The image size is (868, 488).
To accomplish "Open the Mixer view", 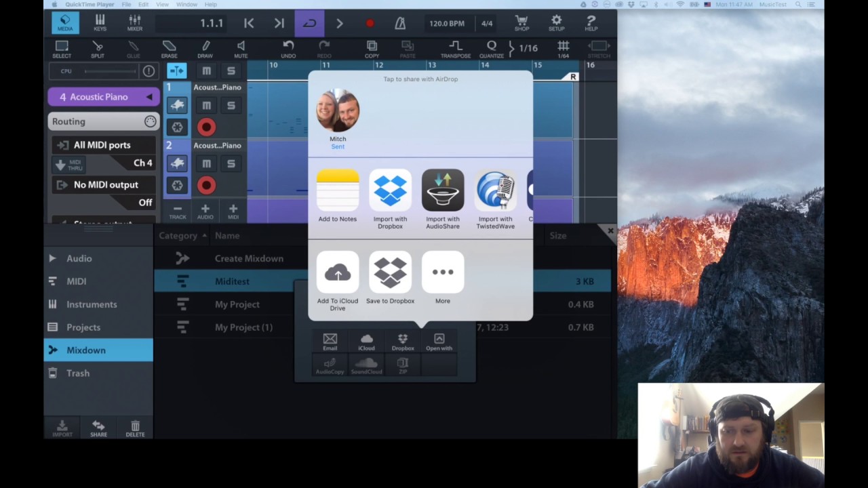I will click(x=135, y=23).
